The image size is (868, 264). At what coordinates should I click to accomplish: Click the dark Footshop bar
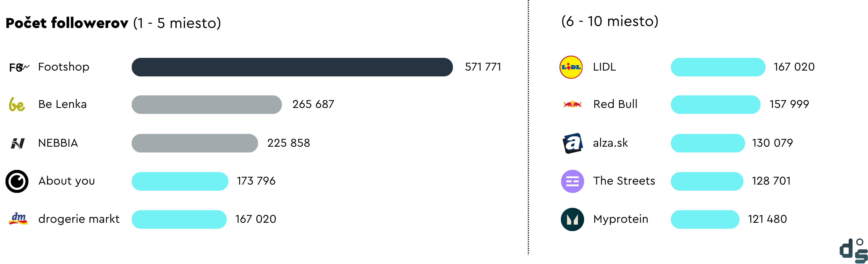click(292, 67)
